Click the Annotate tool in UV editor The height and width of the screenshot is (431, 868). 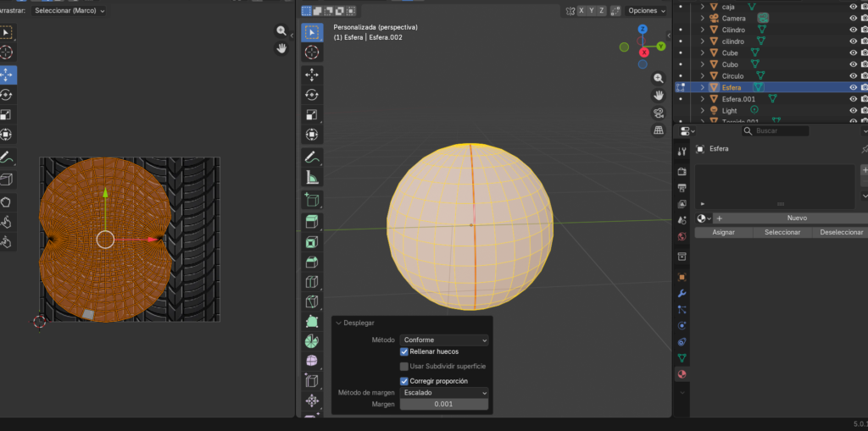point(7,157)
